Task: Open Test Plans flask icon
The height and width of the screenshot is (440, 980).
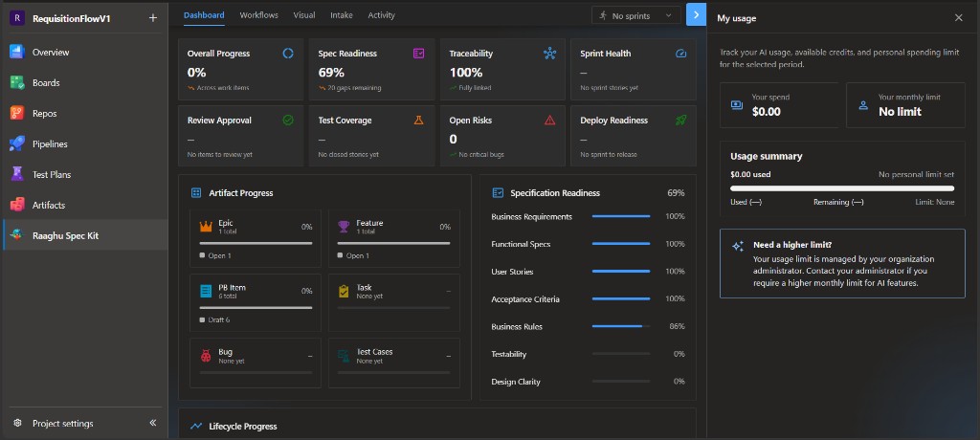Action: (17, 174)
